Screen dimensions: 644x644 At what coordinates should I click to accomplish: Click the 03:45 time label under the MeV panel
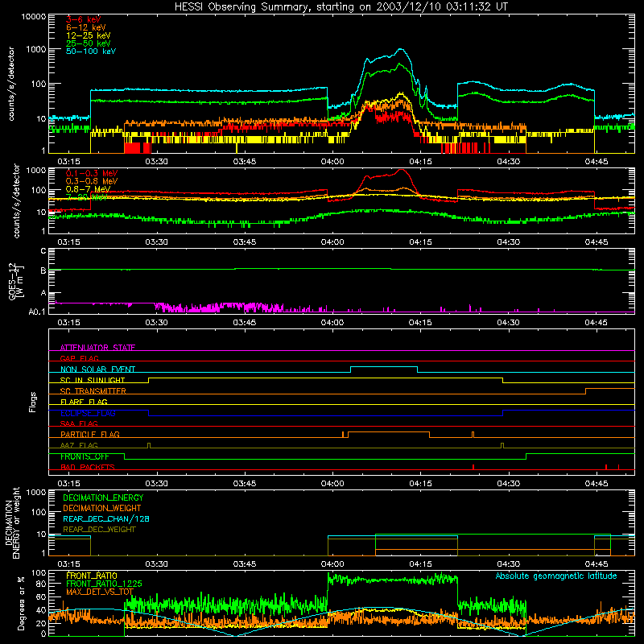[x=245, y=242]
